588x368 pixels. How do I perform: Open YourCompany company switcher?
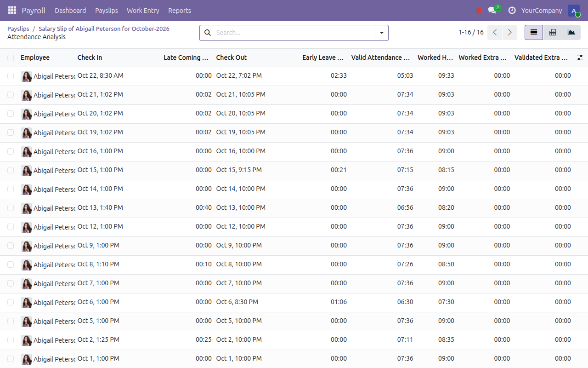[542, 11]
